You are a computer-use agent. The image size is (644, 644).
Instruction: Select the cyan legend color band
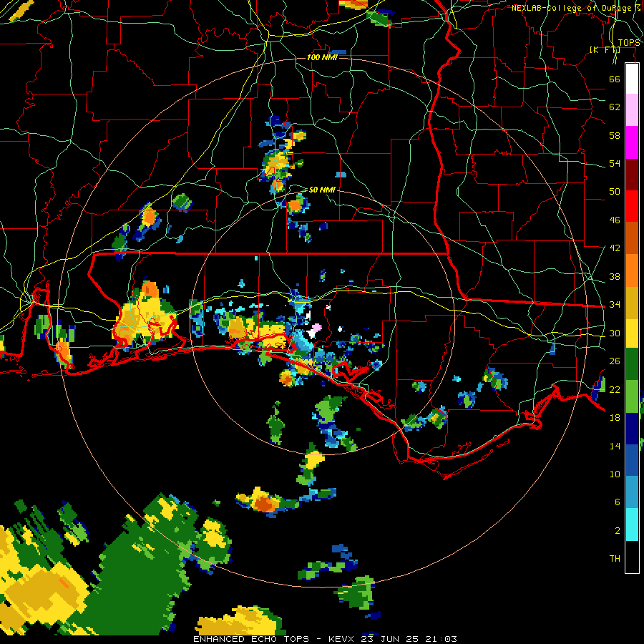(x=632, y=525)
